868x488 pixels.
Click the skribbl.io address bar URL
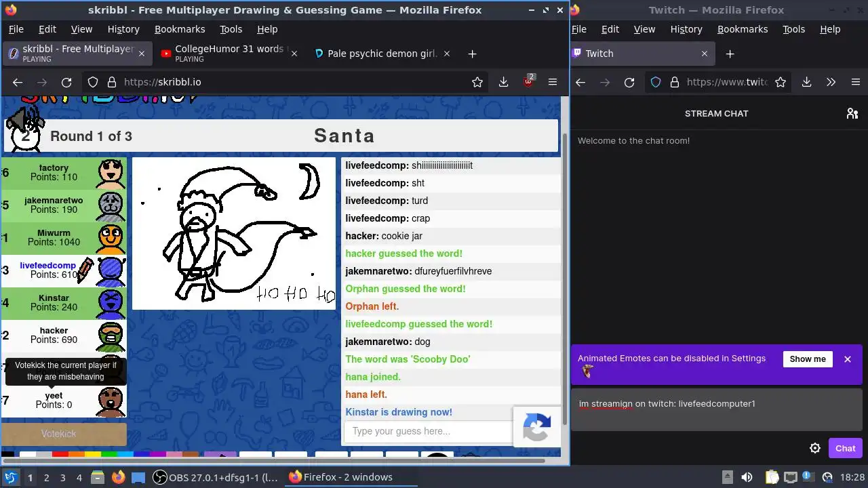pyautogui.click(x=163, y=82)
